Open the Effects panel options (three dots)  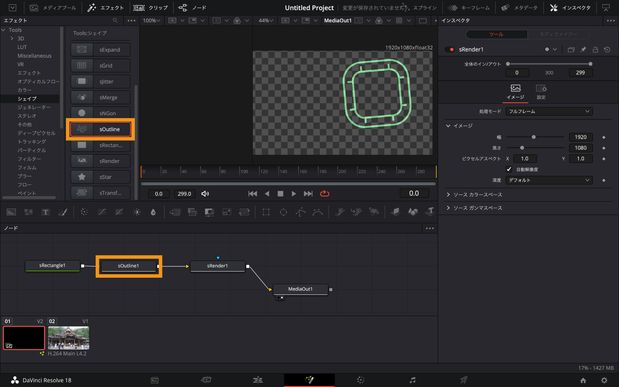click(131, 21)
